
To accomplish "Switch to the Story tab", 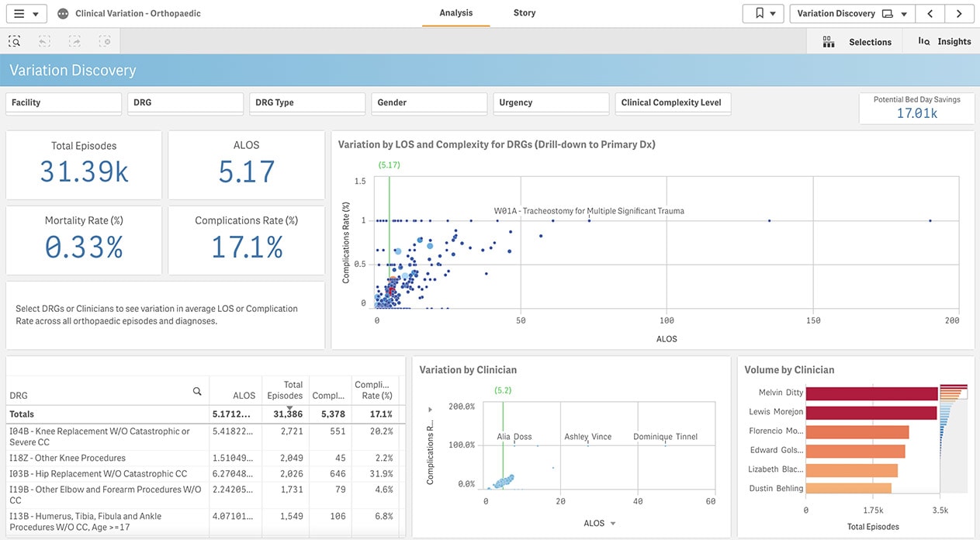I will coord(524,12).
